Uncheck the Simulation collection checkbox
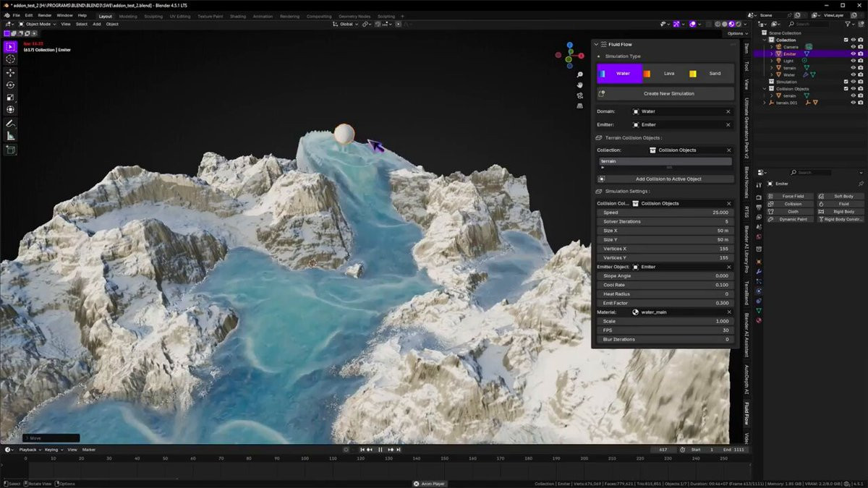The image size is (868, 488). click(x=846, y=82)
